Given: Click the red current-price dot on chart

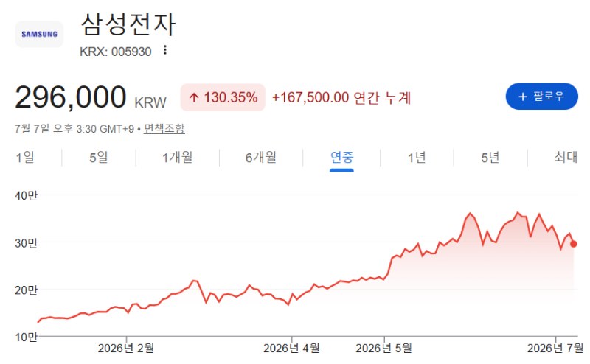Looking at the screenshot, I should (x=574, y=244).
